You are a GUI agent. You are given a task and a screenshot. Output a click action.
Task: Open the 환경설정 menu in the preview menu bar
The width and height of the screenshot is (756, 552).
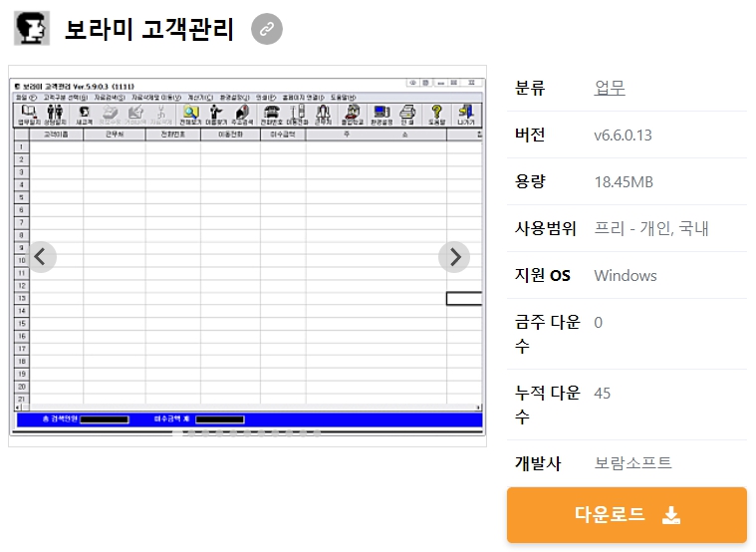235,98
